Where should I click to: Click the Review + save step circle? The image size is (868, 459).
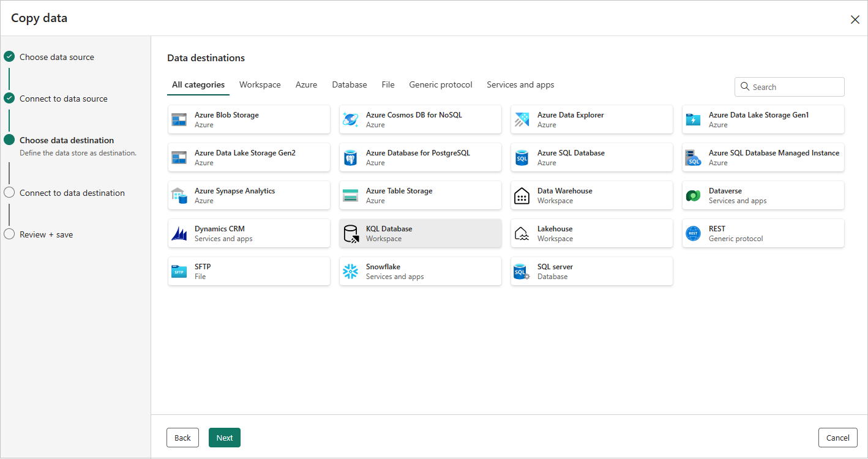[9, 234]
